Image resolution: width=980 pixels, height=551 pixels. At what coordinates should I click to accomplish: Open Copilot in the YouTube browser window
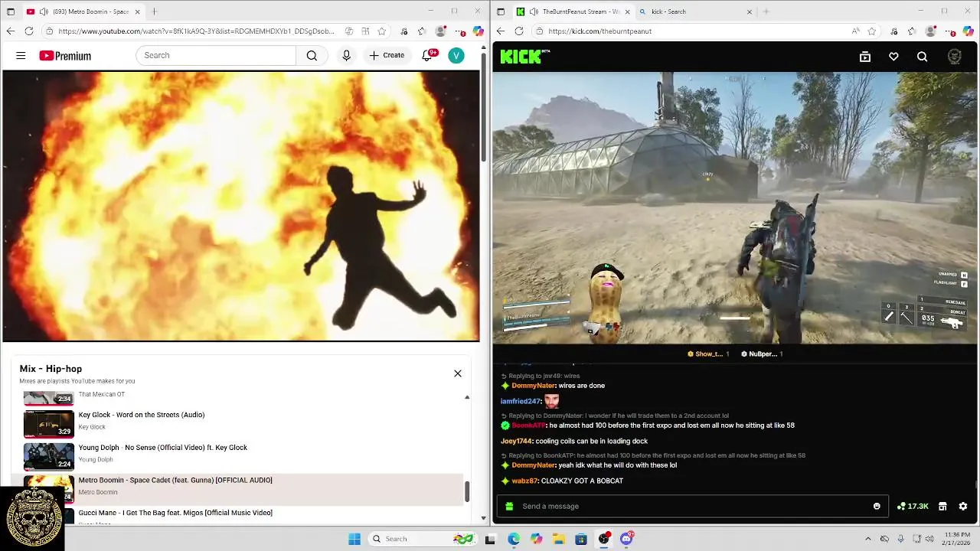[x=478, y=31]
